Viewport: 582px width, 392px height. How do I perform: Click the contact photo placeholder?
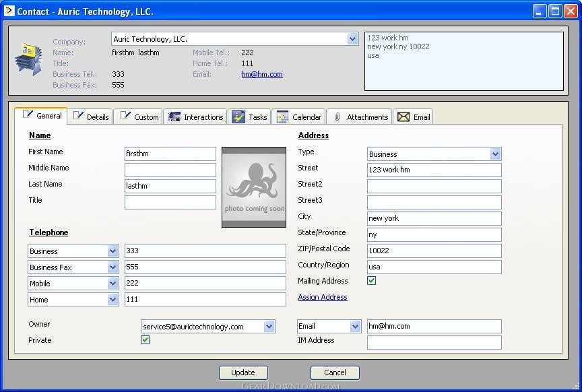click(254, 187)
